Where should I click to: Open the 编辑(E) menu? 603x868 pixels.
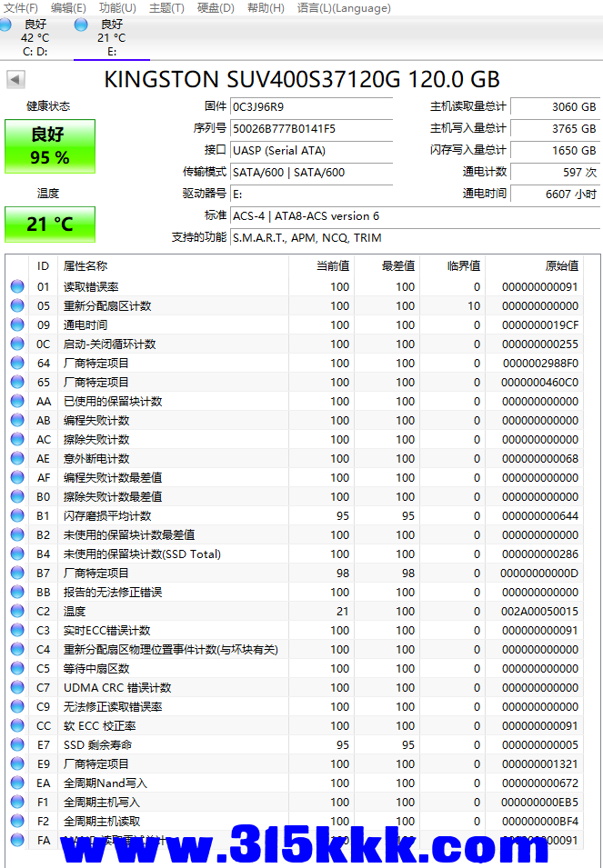[x=68, y=8]
